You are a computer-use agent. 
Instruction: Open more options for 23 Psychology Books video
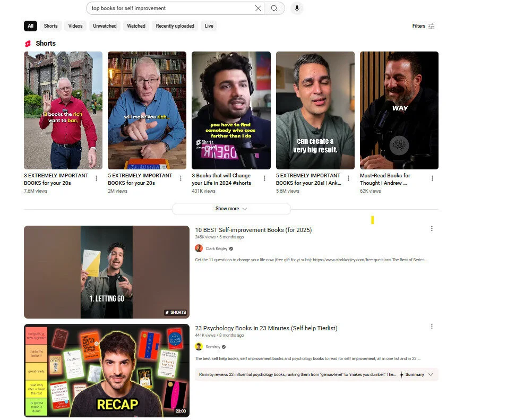(432, 327)
